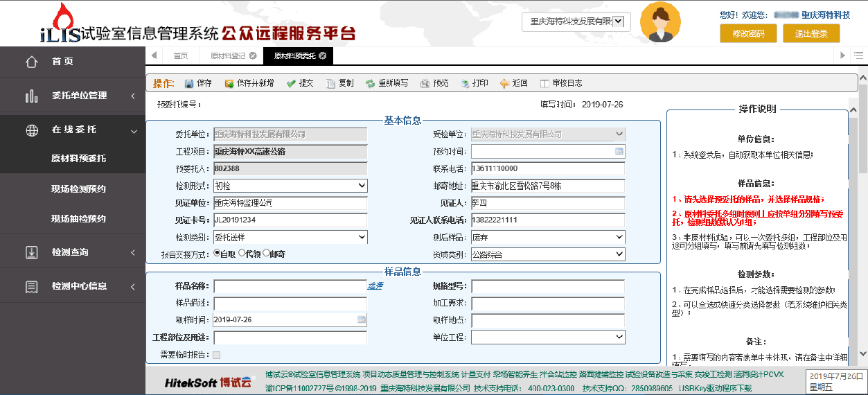Click the Save and Add New (保存并新增) icon
The width and height of the screenshot is (868, 395).
(x=229, y=83)
